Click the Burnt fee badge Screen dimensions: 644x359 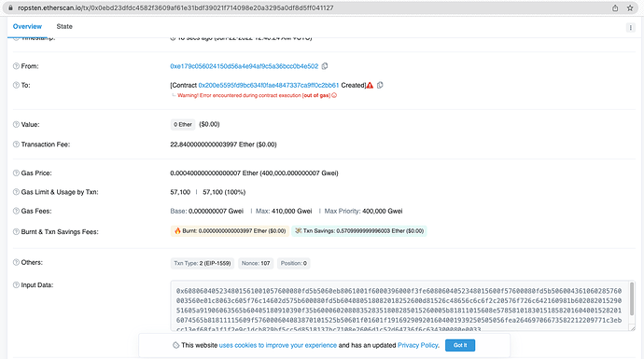(x=230, y=231)
